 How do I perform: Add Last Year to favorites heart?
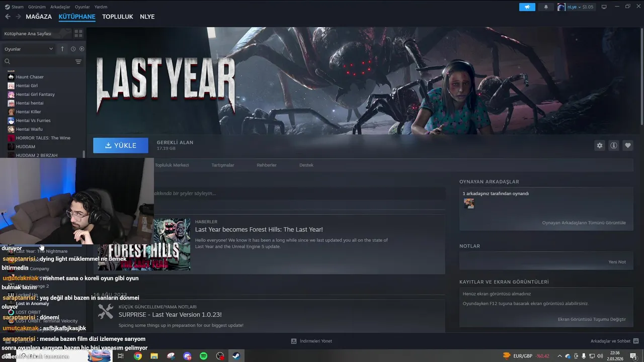(627, 145)
